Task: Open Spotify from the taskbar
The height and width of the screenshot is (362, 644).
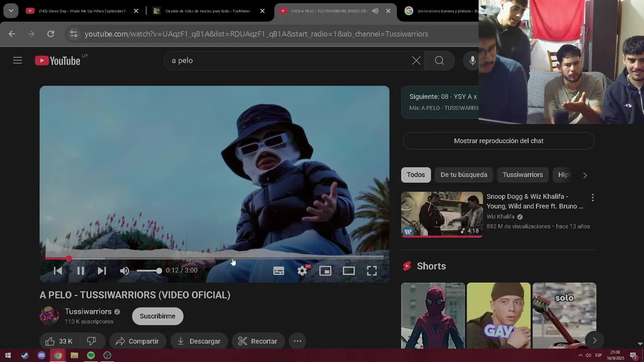Action: (91, 355)
